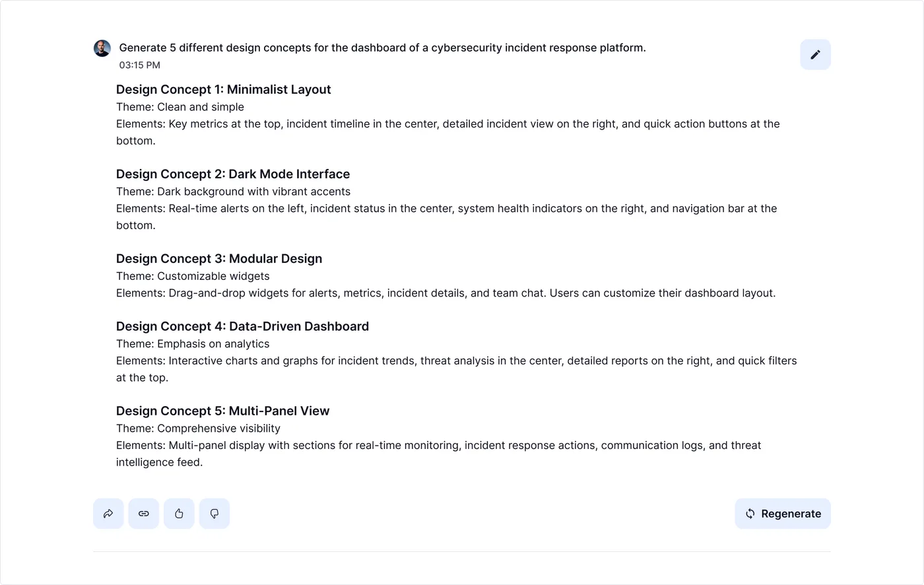Copy link with the chain icon
Image resolution: width=924 pixels, height=585 pixels.
pyautogui.click(x=144, y=514)
